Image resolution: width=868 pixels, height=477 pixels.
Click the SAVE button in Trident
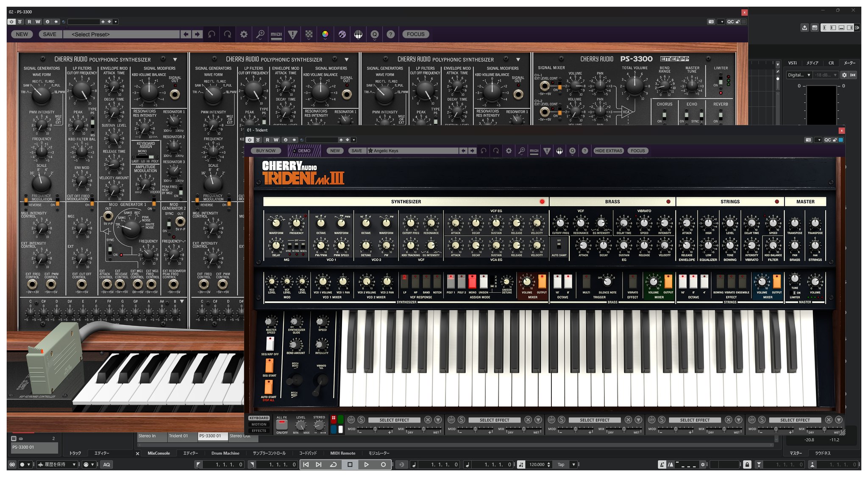point(357,151)
